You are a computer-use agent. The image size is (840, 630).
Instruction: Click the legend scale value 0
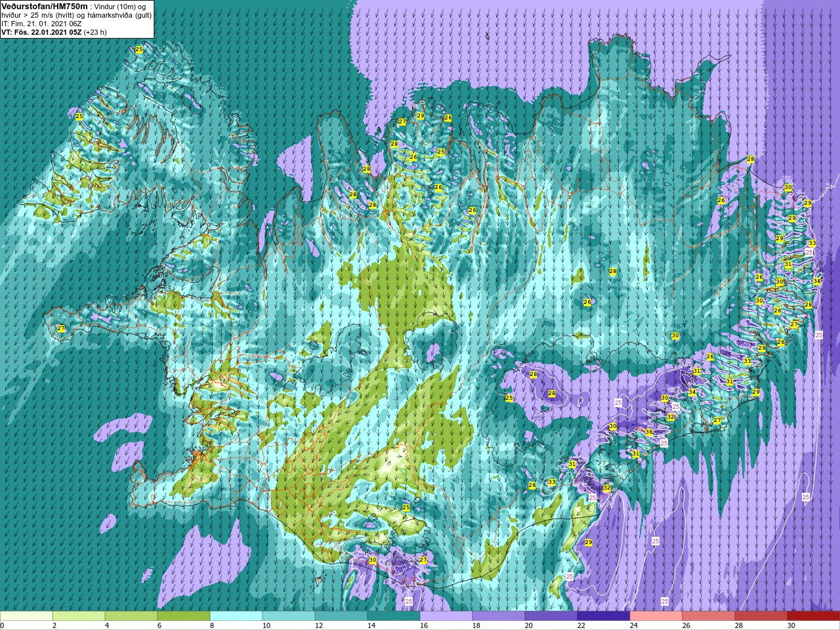pos(3,625)
